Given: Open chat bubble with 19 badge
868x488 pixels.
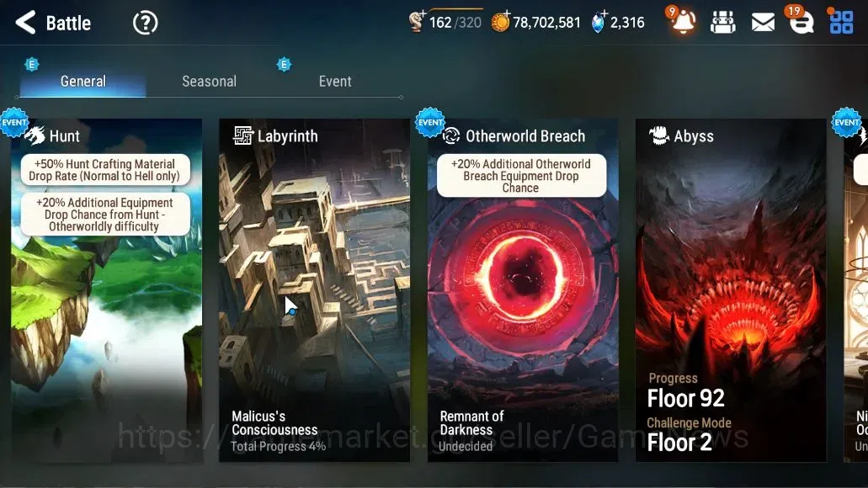Looking at the screenshot, I should pyautogui.click(x=801, y=23).
